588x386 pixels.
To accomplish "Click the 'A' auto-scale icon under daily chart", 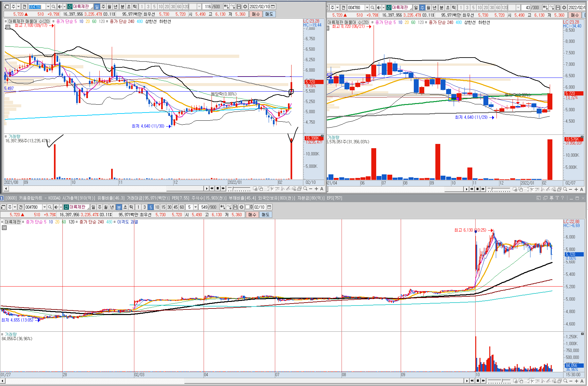I will pos(322,189).
